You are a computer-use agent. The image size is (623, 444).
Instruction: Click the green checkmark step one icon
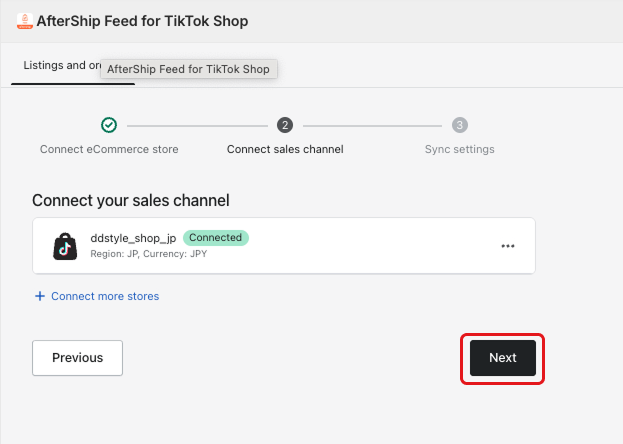109,125
